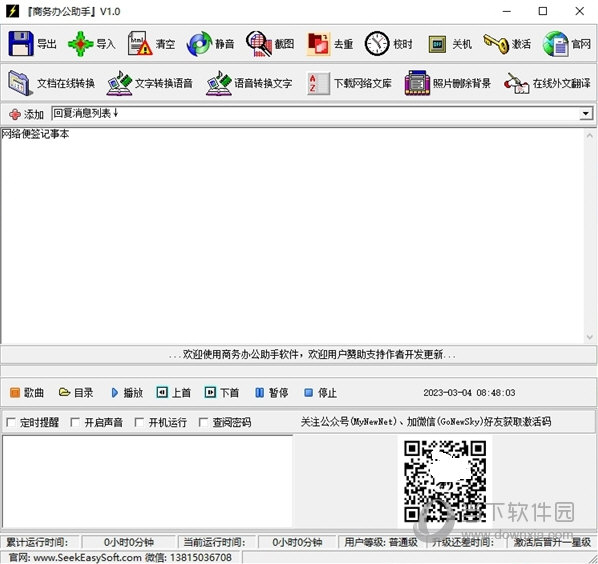Mute sound via the 静音 icon

point(199,44)
